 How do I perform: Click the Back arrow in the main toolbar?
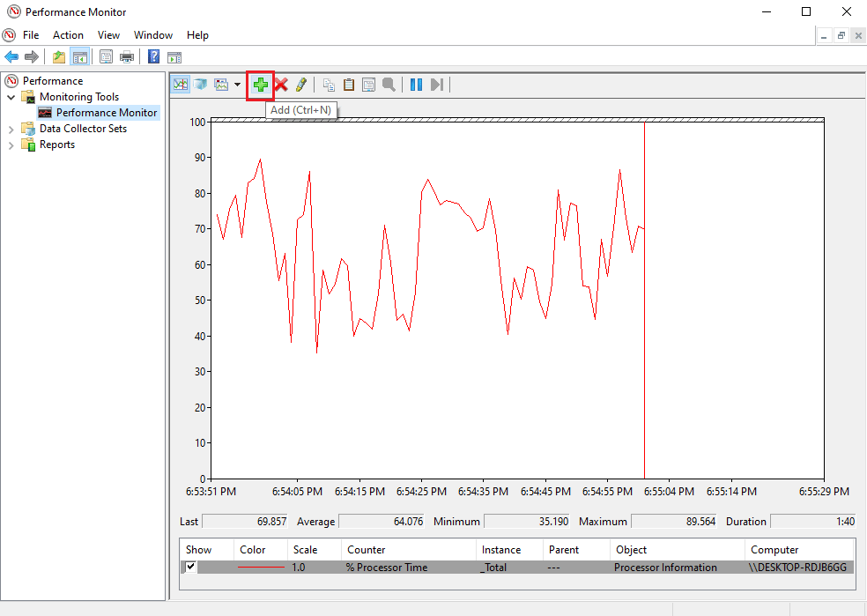pos(11,56)
